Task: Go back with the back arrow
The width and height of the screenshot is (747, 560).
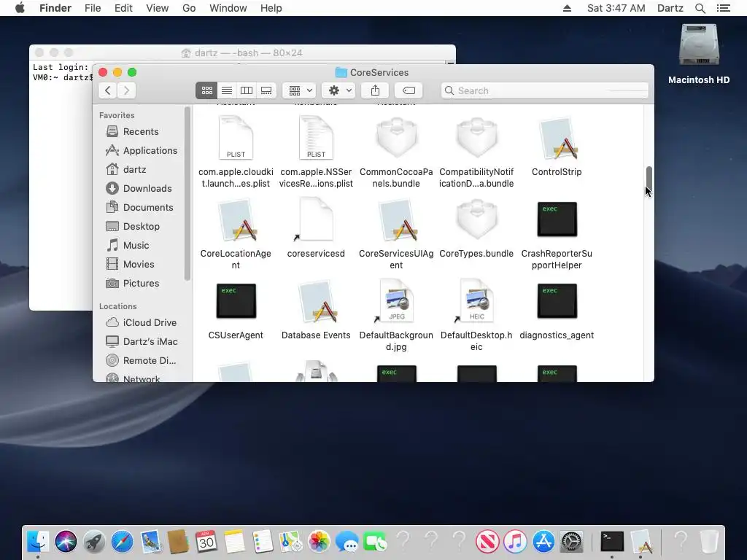Action: pos(108,90)
